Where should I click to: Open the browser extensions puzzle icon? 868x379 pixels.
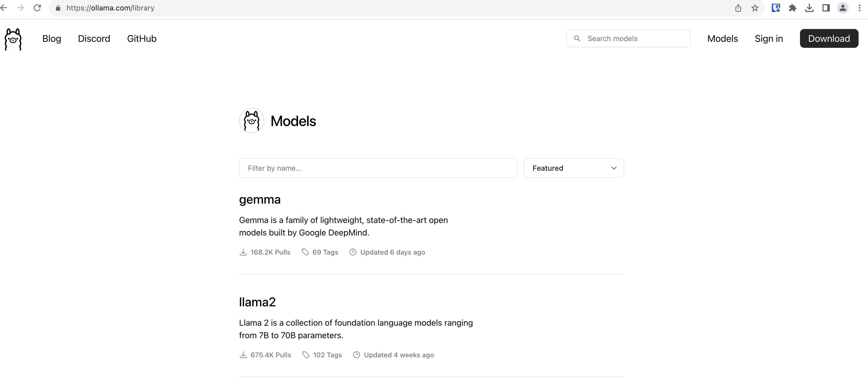(792, 8)
